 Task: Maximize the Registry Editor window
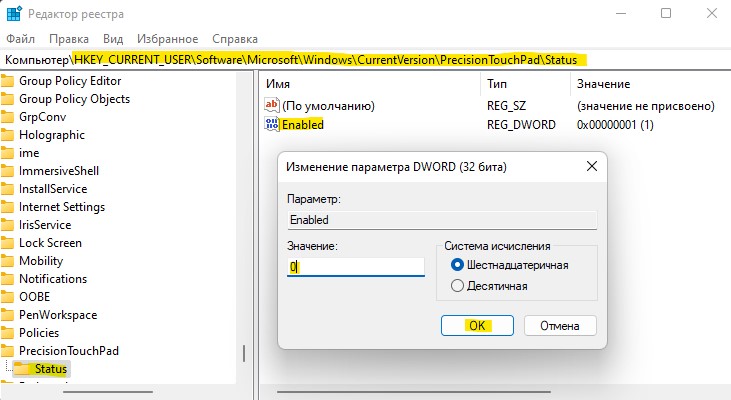pos(666,13)
